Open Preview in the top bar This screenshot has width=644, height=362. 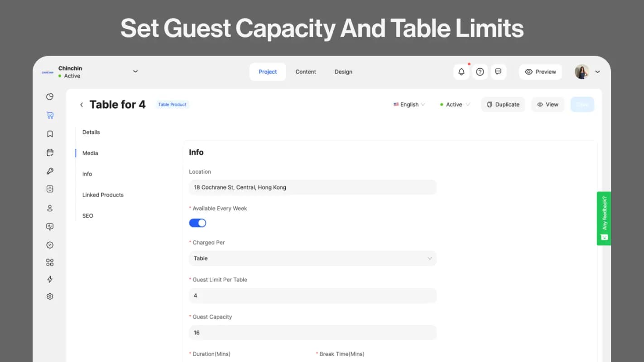coord(540,71)
